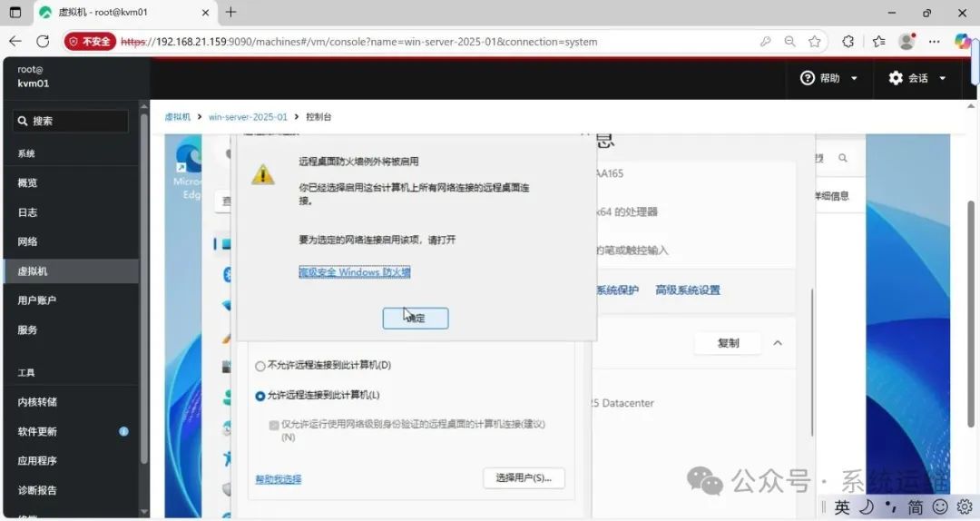The image size is (980, 521).
Task: Click 高级系统设置 link
Action: click(688, 290)
